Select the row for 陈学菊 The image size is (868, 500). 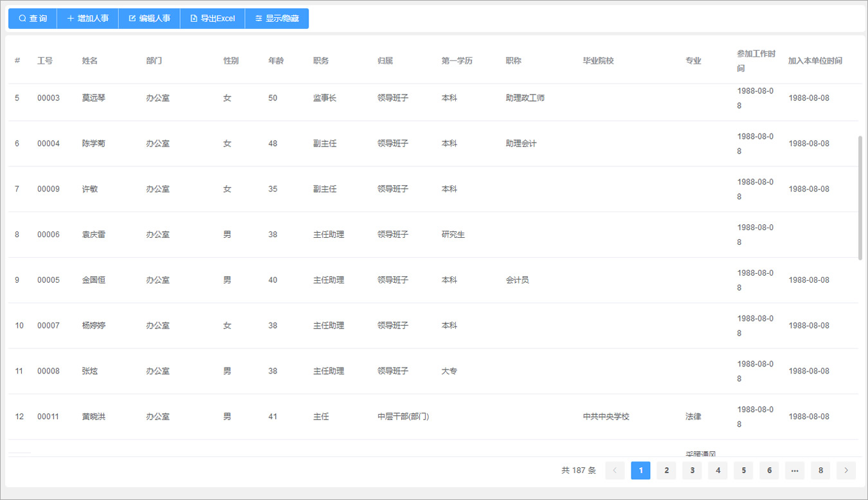pos(433,143)
